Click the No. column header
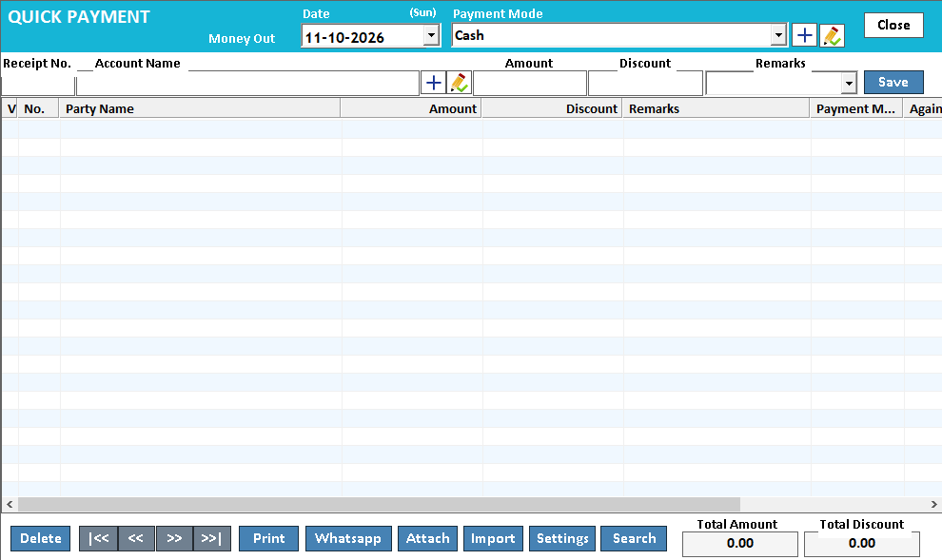This screenshot has height=560, width=942. pyautogui.click(x=38, y=108)
